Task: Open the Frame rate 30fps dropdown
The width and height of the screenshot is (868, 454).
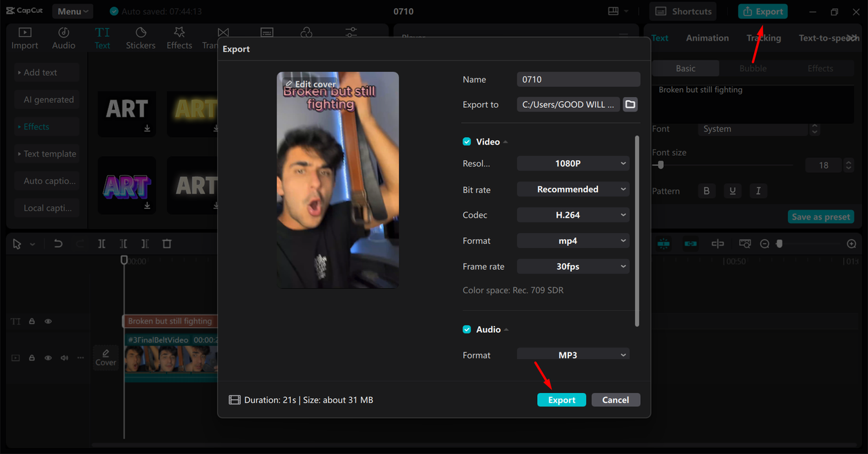Action: pos(573,266)
